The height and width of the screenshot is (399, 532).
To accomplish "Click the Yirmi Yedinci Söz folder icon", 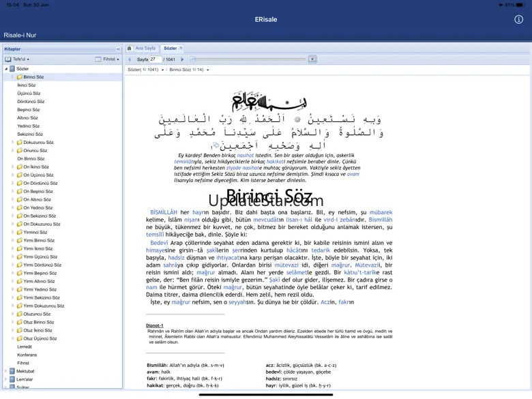I will click(x=20, y=289).
